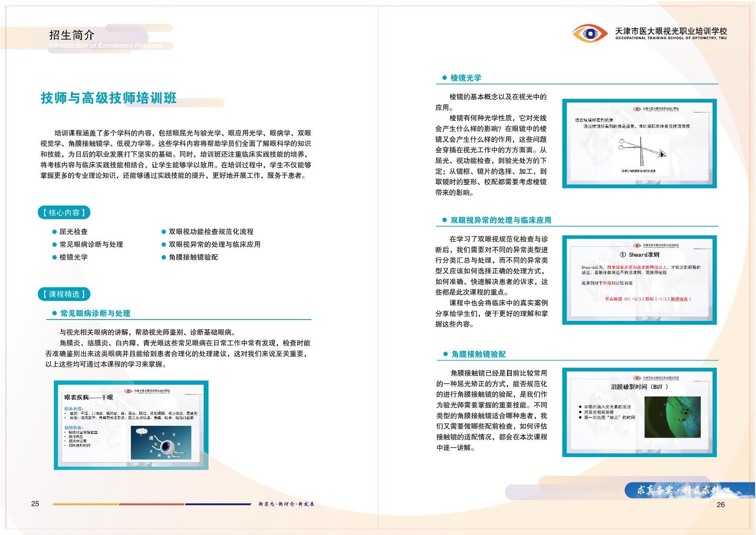Click the training course intro paragraph

coord(176,154)
